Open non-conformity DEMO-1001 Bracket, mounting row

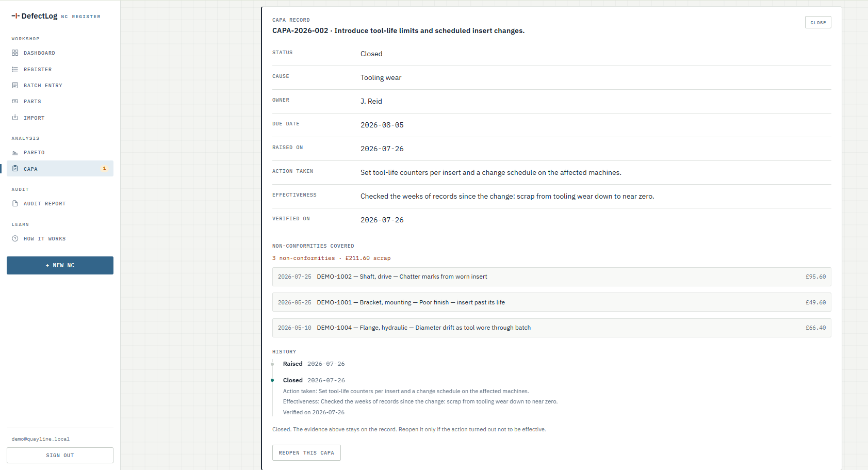pos(552,302)
